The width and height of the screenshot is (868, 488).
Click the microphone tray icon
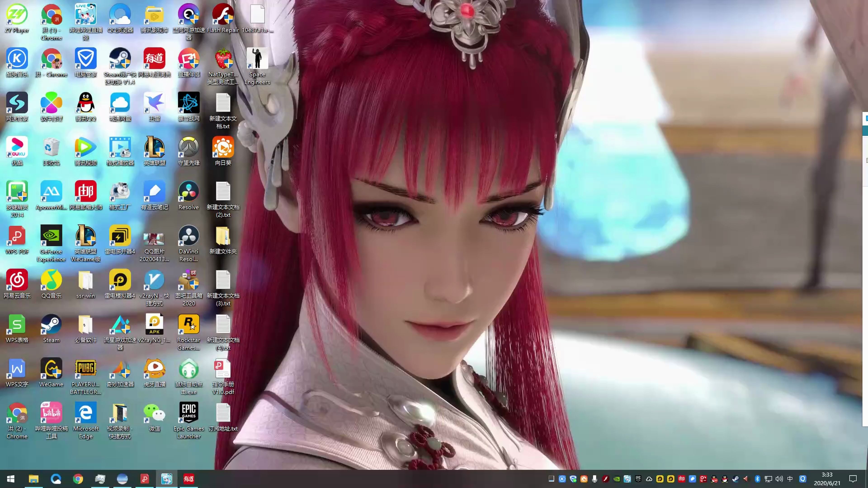[x=595, y=479]
